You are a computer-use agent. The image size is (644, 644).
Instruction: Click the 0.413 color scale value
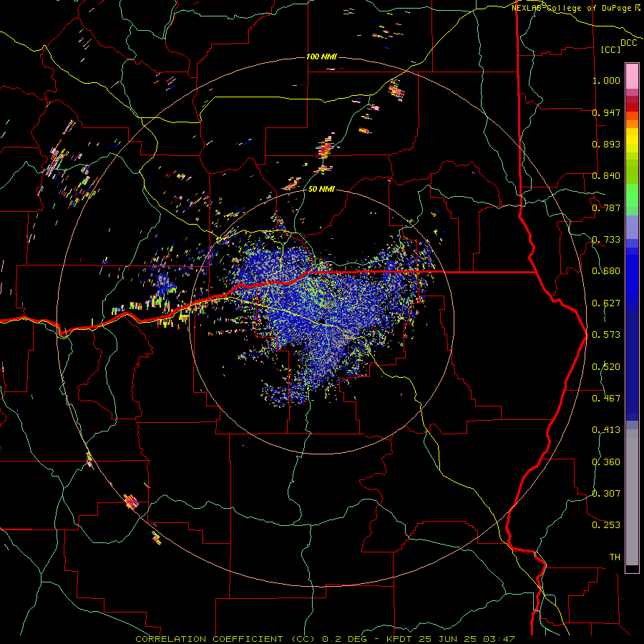[x=606, y=430]
